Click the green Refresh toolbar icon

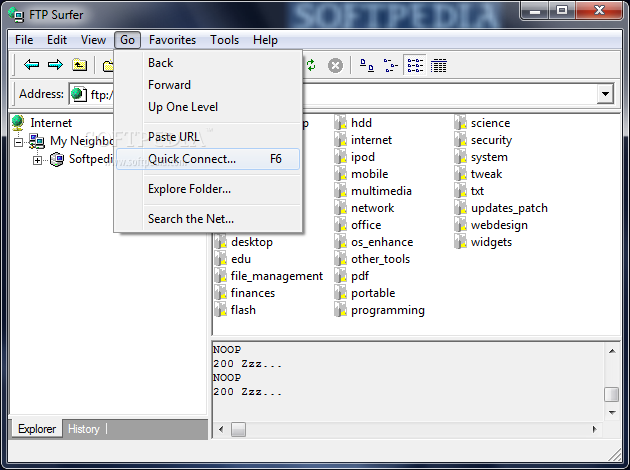point(311,65)
